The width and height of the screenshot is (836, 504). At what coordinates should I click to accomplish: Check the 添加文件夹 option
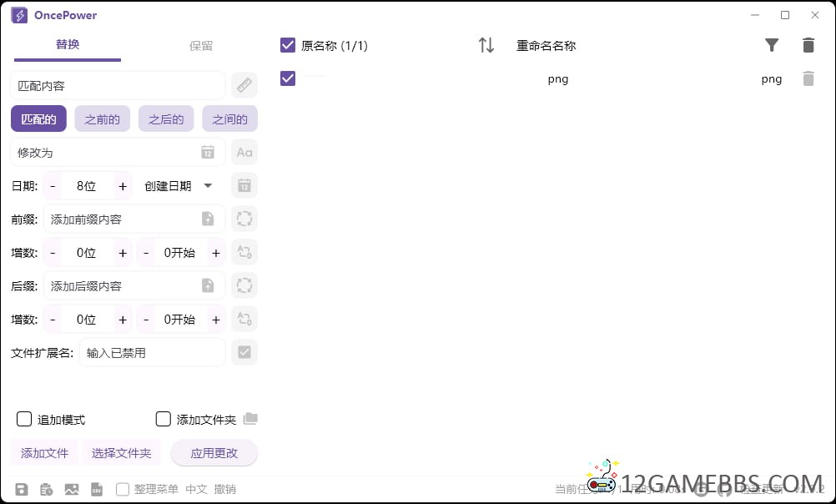(x=163, y=419)
